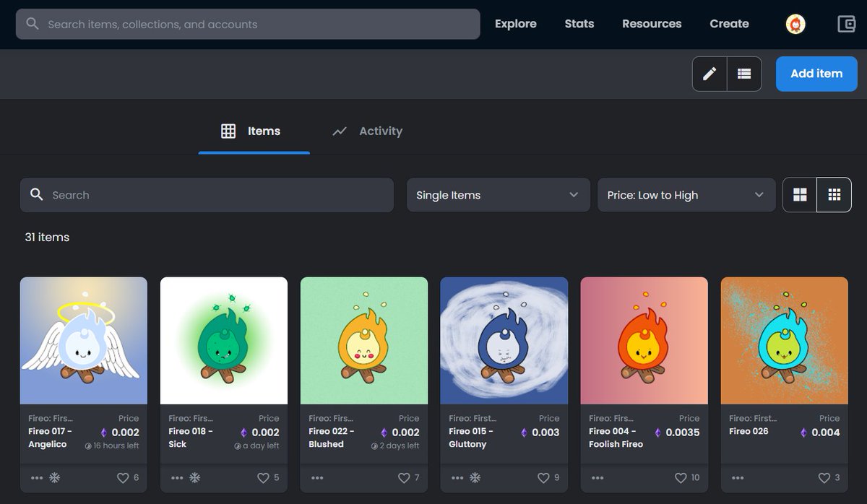Open Fireo 017 - Angelico title link
This screenshot has height=504, width=867.
click(x=50, y=438)
